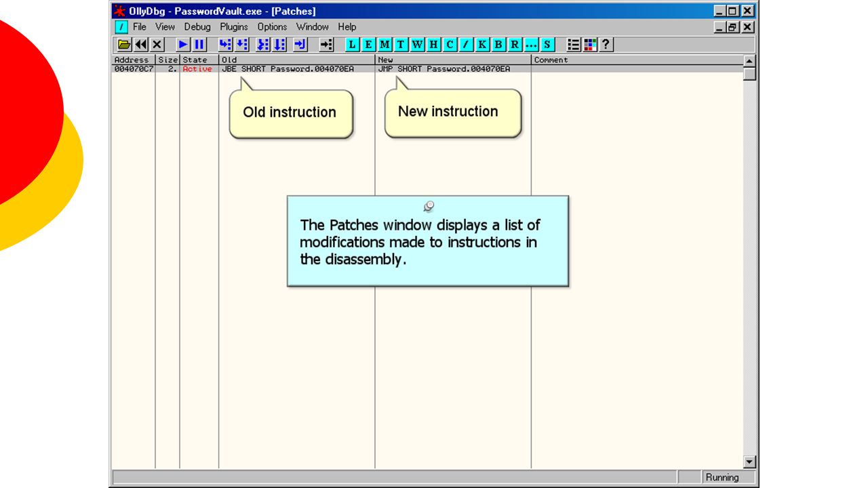Close the debugged program with the X toolbar icon

pos(157,45)
